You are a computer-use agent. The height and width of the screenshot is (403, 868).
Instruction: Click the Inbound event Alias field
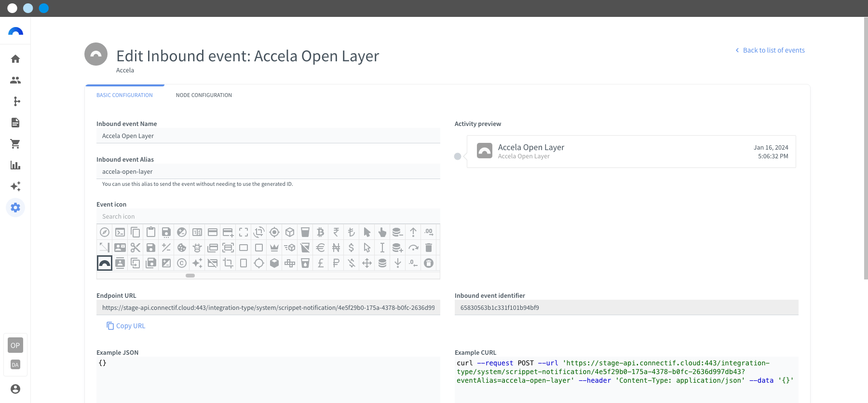pyautogui.click(x=268, y=171)
